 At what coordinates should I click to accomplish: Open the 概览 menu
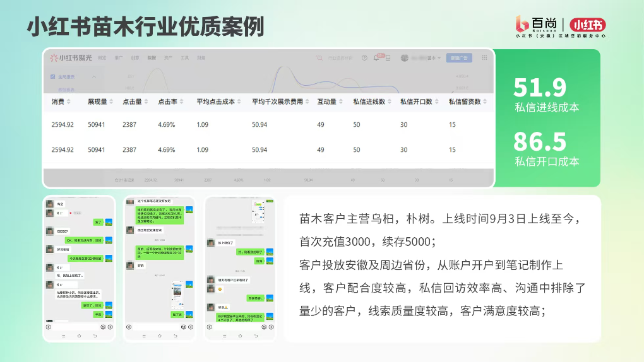tap(102, 58)
